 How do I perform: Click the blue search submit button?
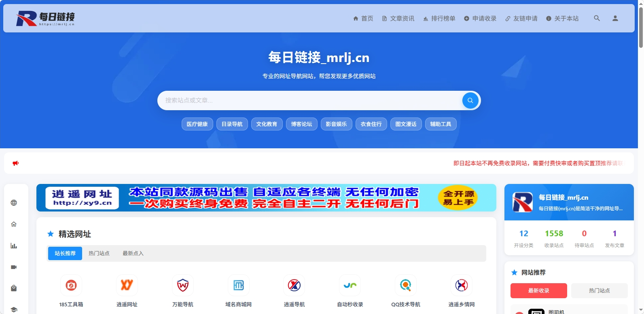coord(470,100)
